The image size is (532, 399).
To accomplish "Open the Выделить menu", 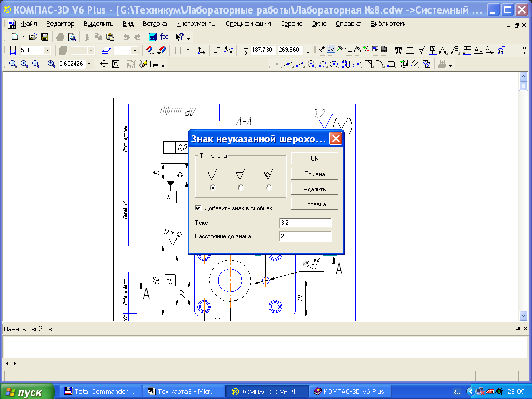I will 98,24.
